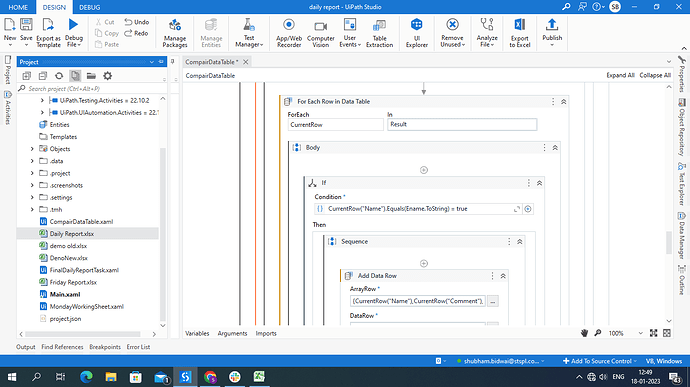Viewport: 690px width, 387px height.
Task: Close the CompairDataTable tab
Action: 246,62
